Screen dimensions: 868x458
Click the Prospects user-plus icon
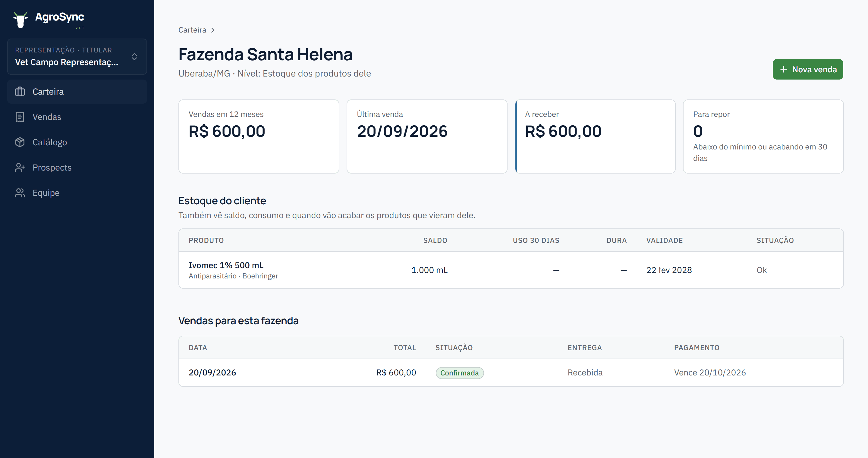tap(20, 167)
